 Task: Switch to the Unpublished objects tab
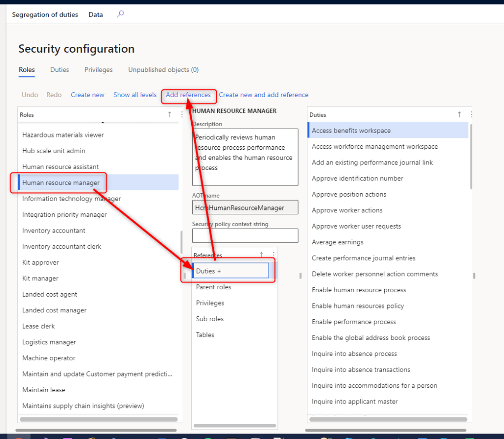click(x=163, y=70)
